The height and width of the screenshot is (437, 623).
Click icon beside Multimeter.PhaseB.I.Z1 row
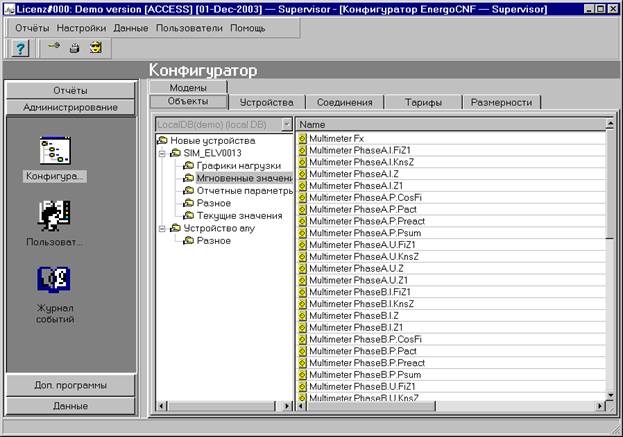pyautogui.click(x=302, y=327)
